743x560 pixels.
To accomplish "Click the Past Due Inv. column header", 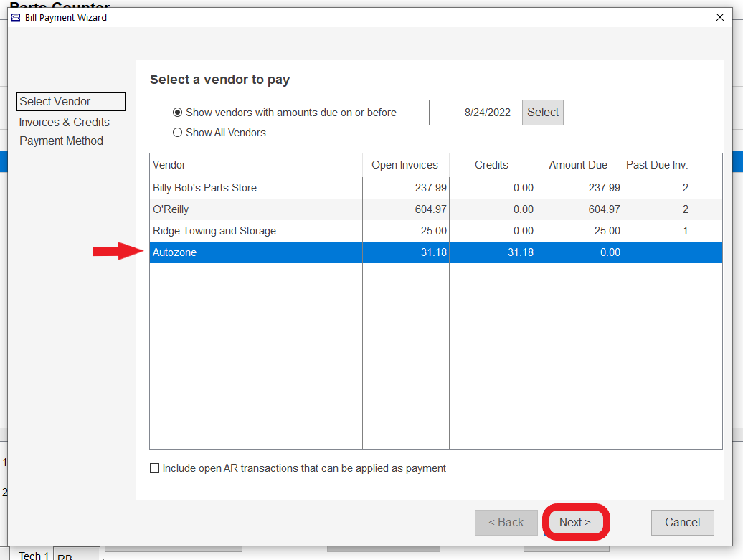I will (x=657, y=165).
